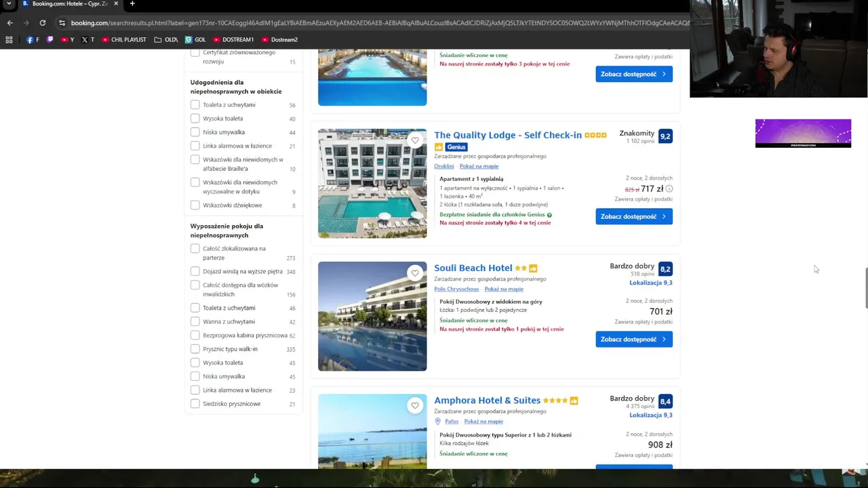Click the browser address bar URL

pyautogui.click(x=380, y=22)
